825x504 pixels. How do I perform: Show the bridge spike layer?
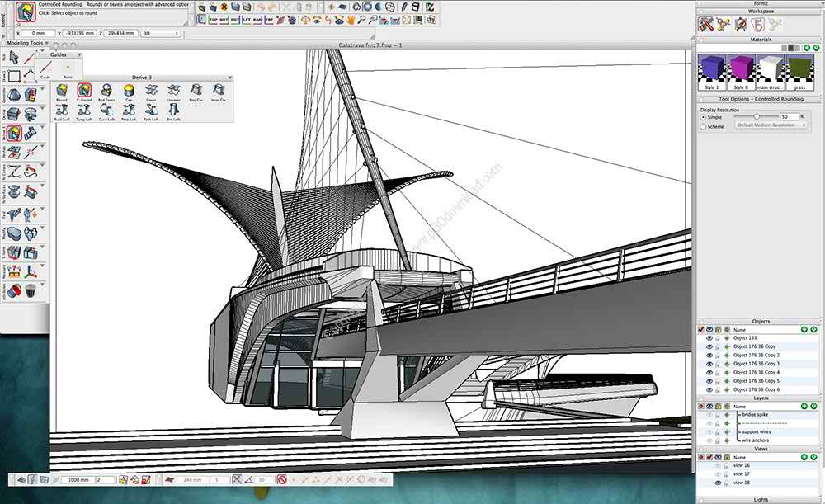[x=709, y=415]
